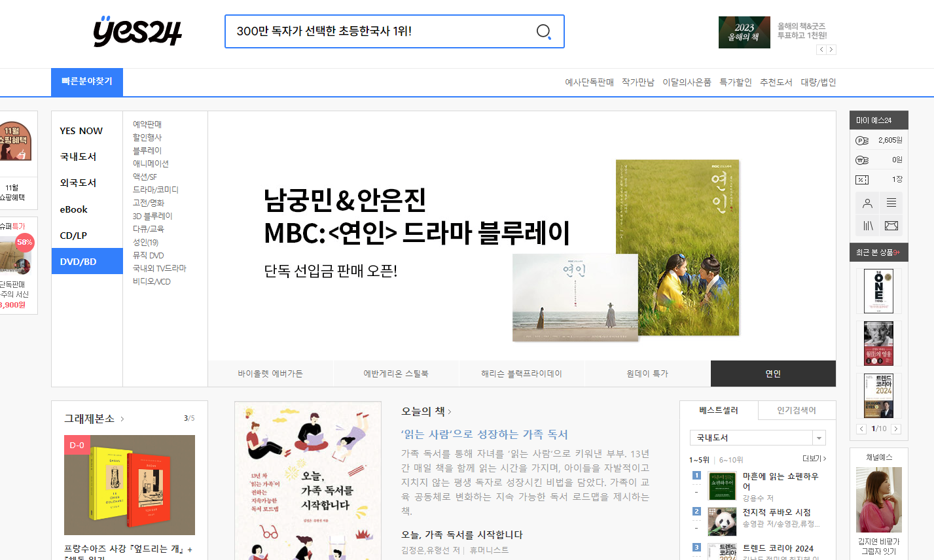Select YES NOW in the category menu
The image size is (934, 560).
click(81, 131)
